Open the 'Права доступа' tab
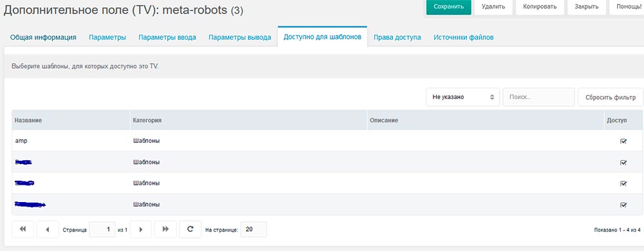This screenshot has width=644, height=251. click(x=397, y=37)
